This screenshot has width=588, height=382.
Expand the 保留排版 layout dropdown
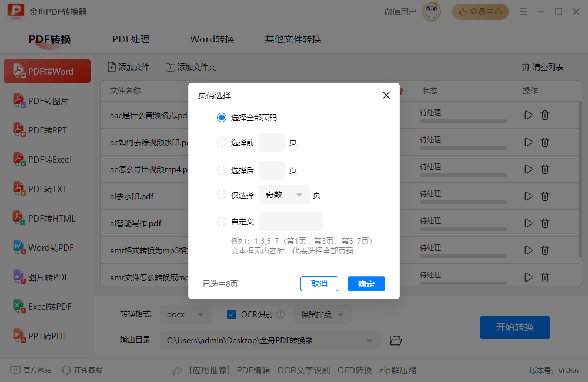pos(322,314)
